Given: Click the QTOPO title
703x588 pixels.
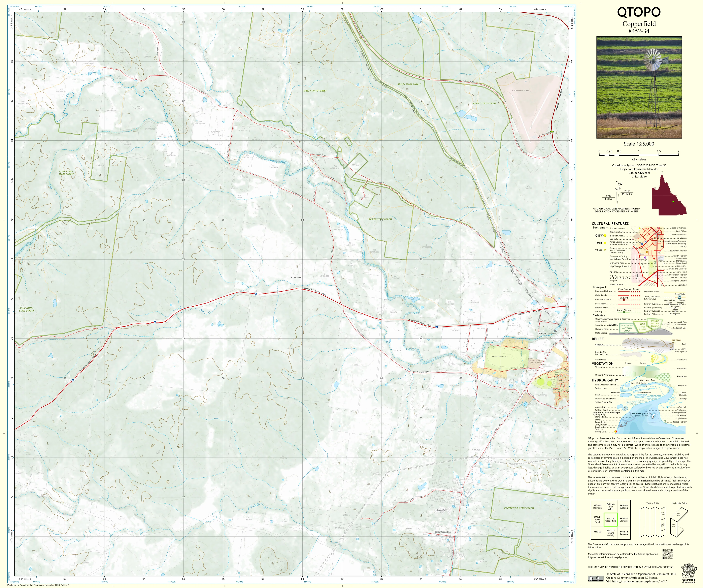Looking at the screenshot, I should pos(639,12).
